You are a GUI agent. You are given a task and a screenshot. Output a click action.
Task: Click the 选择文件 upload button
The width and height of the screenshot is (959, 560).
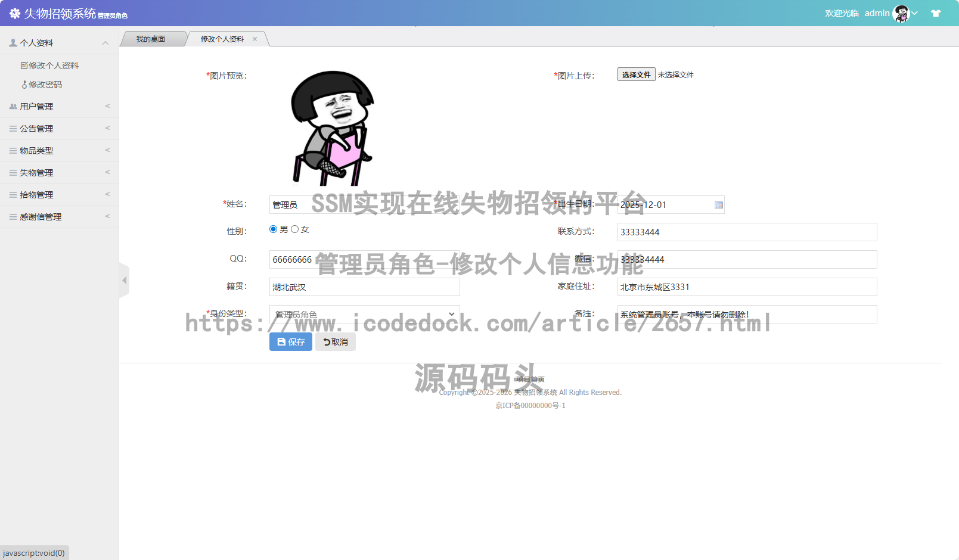[635, 74]
